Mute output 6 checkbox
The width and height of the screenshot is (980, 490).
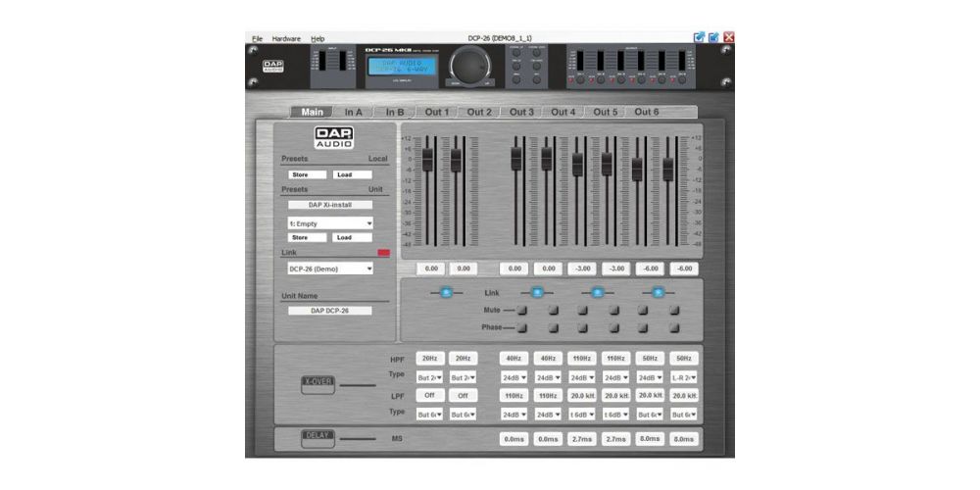pos(674,310)
